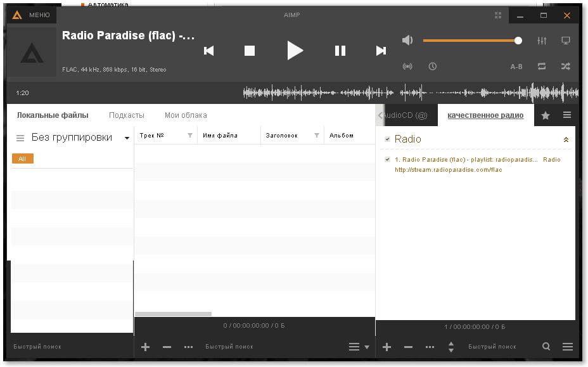The width and height of the screenshot is (588, 367).
Task: Pause the current stream
Action: (340, 51)
